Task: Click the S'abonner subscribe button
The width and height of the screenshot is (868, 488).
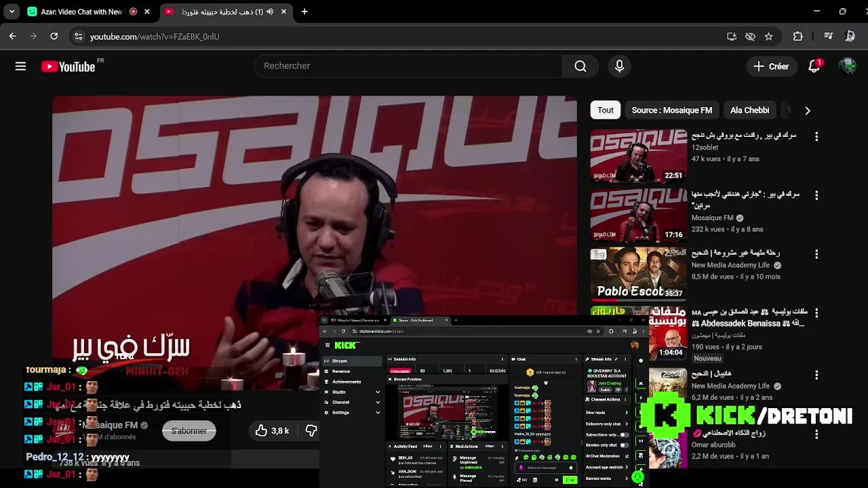Action: [189, 431]
